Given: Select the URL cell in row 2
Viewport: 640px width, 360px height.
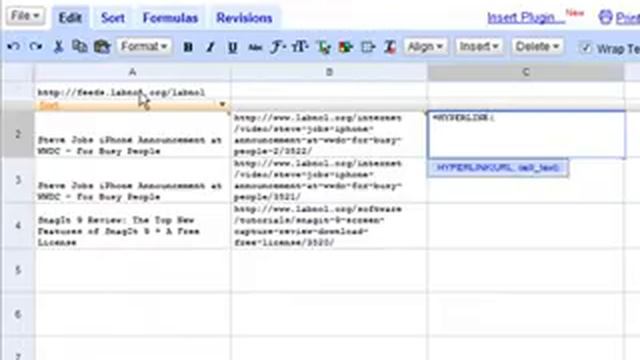Looking at the screenshot, I should [x=329, y=135].
